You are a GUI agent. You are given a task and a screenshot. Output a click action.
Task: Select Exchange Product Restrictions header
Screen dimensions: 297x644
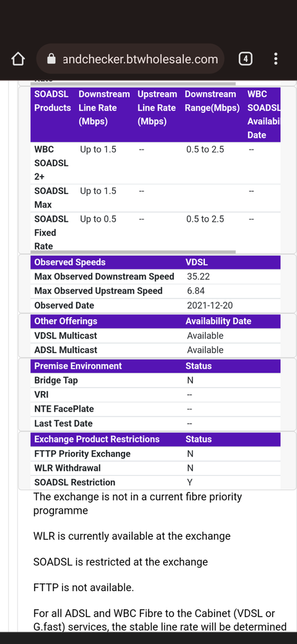[97, 439]
